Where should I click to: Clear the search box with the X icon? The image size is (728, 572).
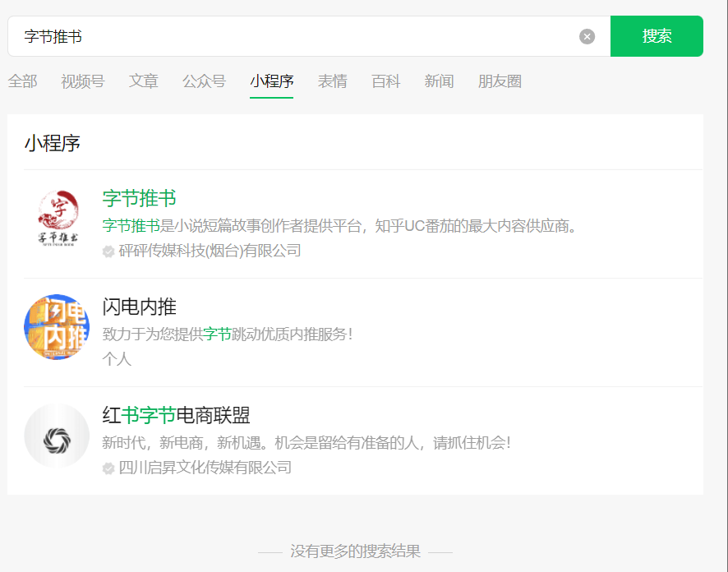[587, 37]
